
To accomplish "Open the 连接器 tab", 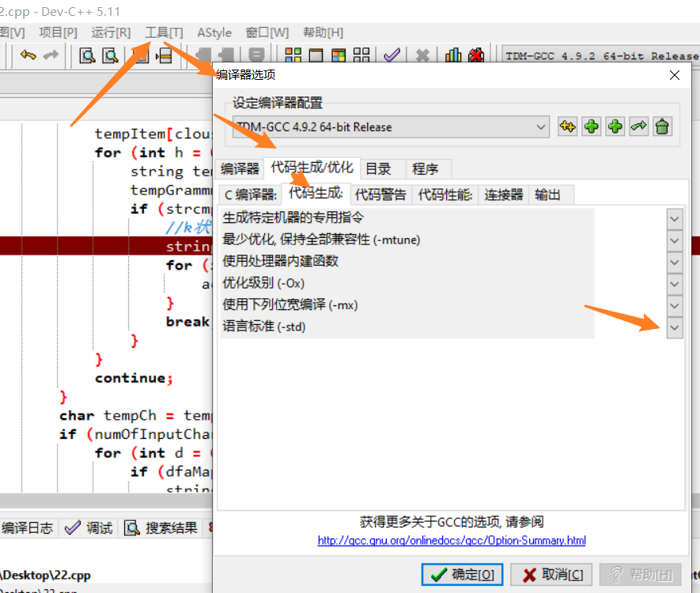I will pos(504,194).
